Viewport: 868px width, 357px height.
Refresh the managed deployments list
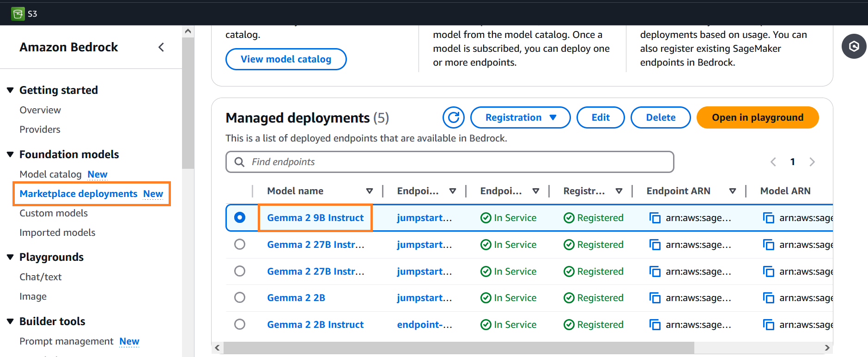pos(453,117)
